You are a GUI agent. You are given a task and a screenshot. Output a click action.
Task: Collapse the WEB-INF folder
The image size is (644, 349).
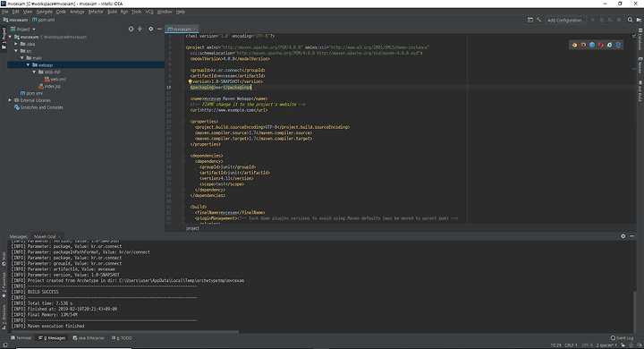34,72
